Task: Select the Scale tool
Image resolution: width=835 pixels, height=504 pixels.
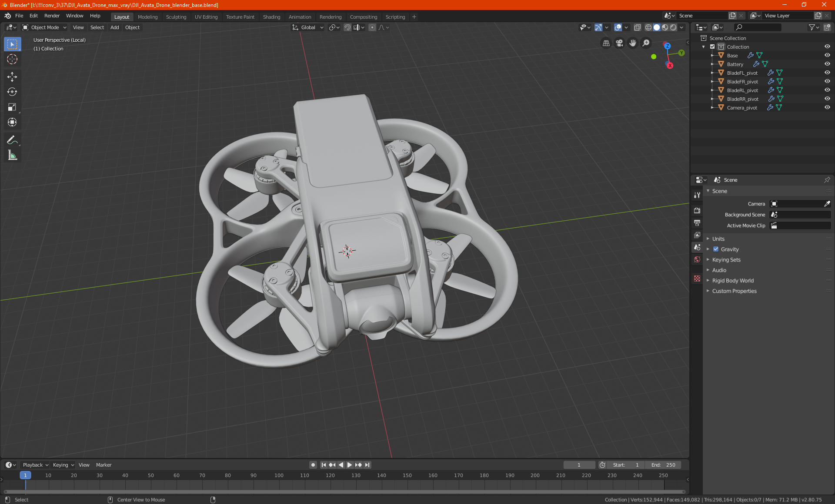Action: pyautogui.click(x=12, y=107)
